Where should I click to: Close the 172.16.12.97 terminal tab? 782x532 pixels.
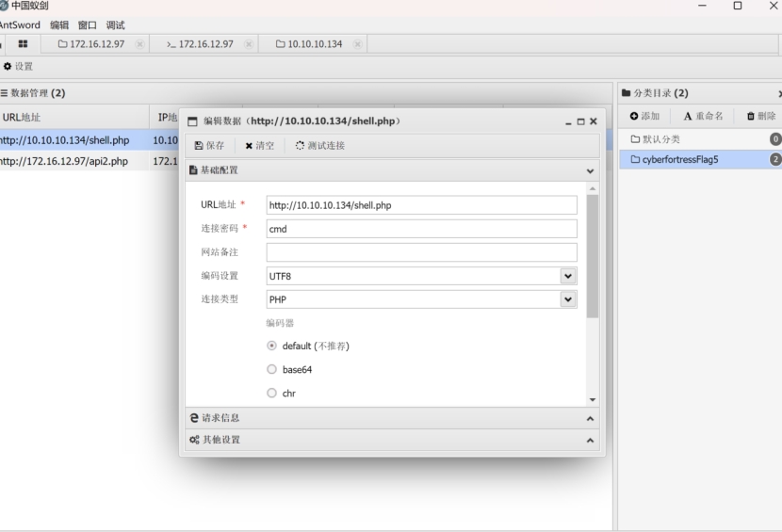coord(249,44)
